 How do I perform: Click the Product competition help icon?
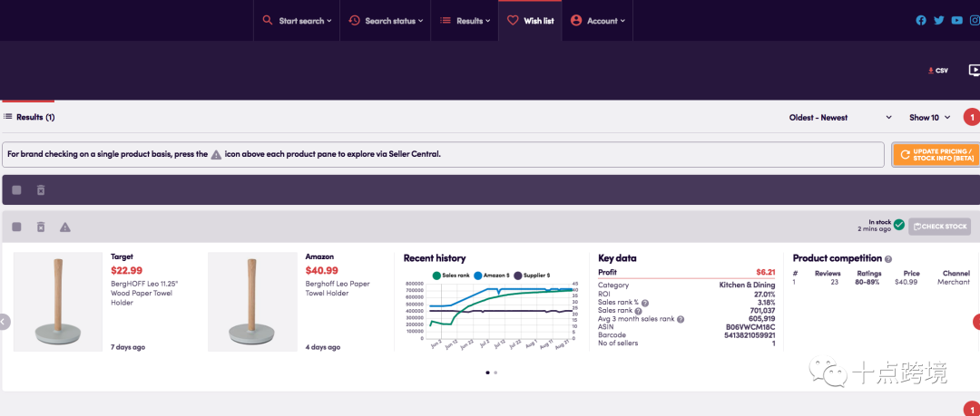888,258
